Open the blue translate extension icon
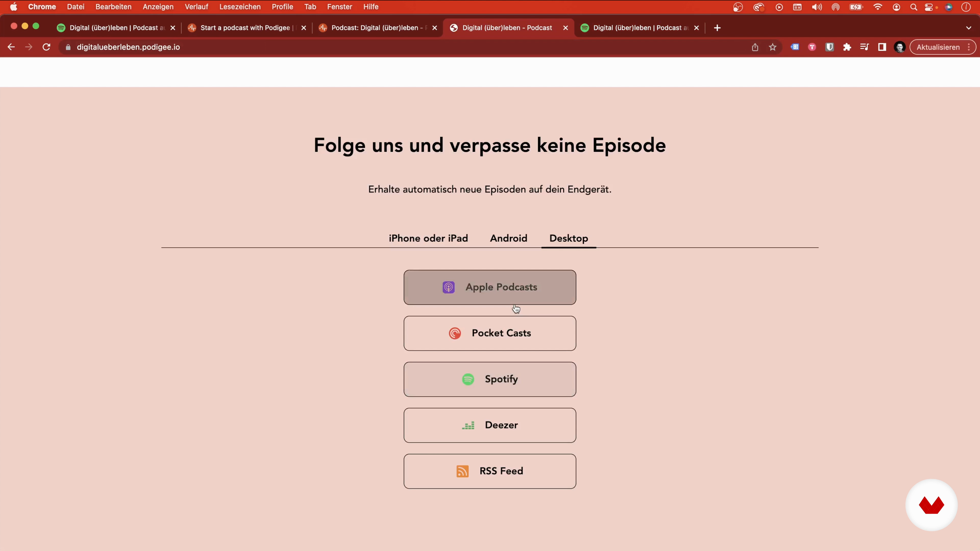This screenshot has width=980, height=551. click(795, 47)
